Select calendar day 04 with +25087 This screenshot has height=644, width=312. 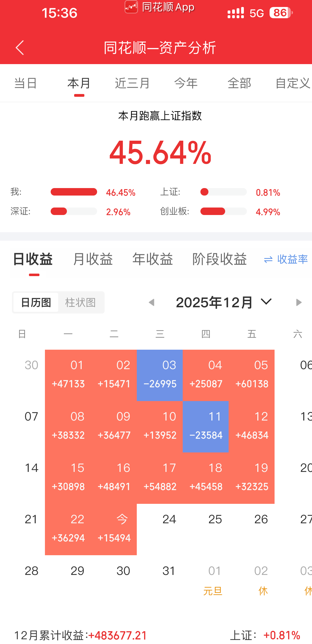click(206, 375)
